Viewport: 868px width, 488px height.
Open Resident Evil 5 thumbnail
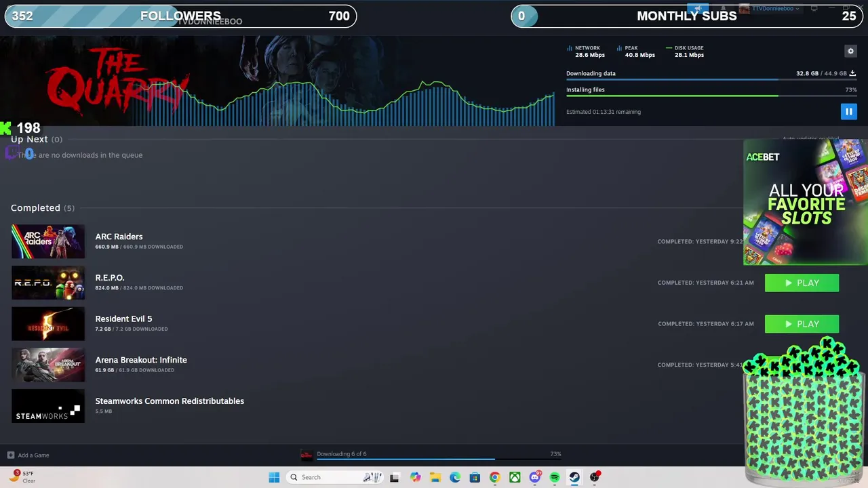point(48,324)
